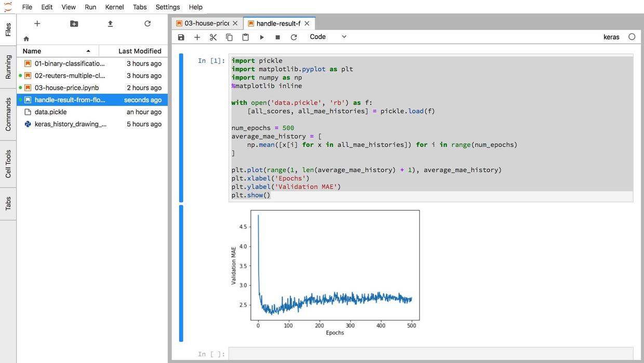Sort files by Last Modified column

click(x=139, y=51)
